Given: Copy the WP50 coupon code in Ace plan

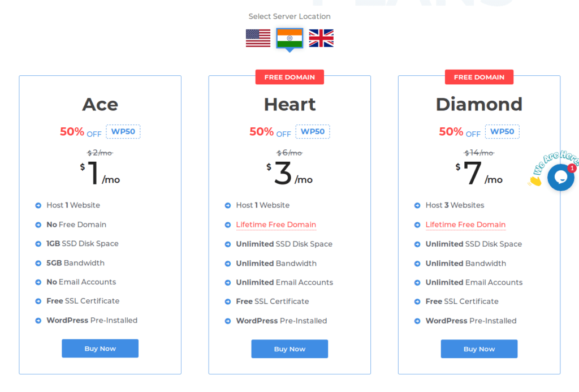Looking at the screenshot, I should coord(123,132).
